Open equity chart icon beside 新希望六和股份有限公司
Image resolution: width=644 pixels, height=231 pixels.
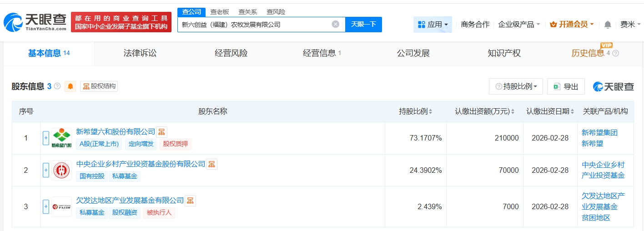click(x=161, y=132)
